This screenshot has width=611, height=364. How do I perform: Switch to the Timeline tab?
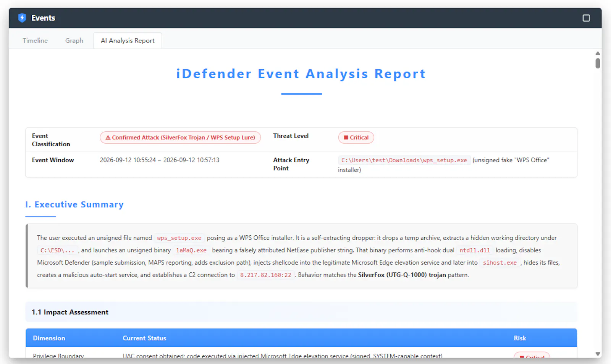[35, 40]
